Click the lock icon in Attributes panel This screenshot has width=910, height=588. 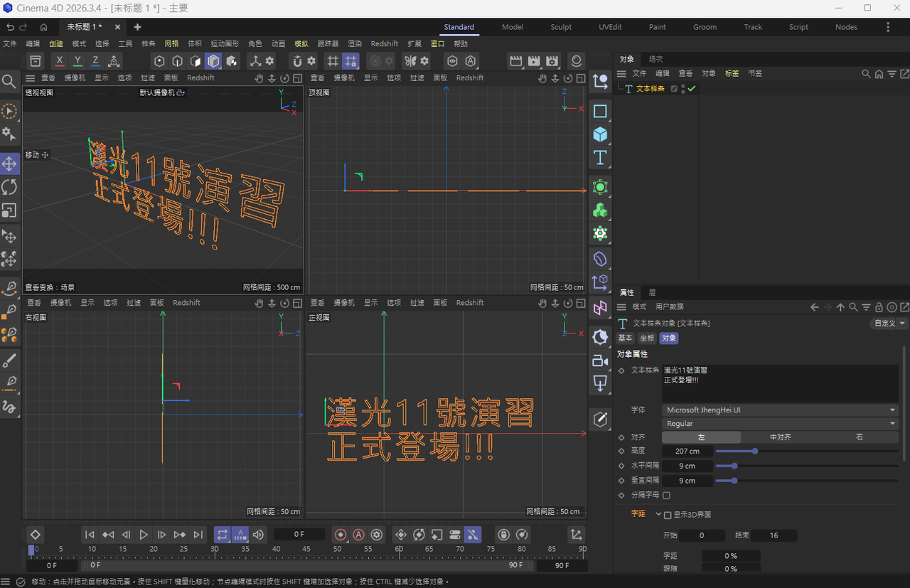click(x=879, y=307)
